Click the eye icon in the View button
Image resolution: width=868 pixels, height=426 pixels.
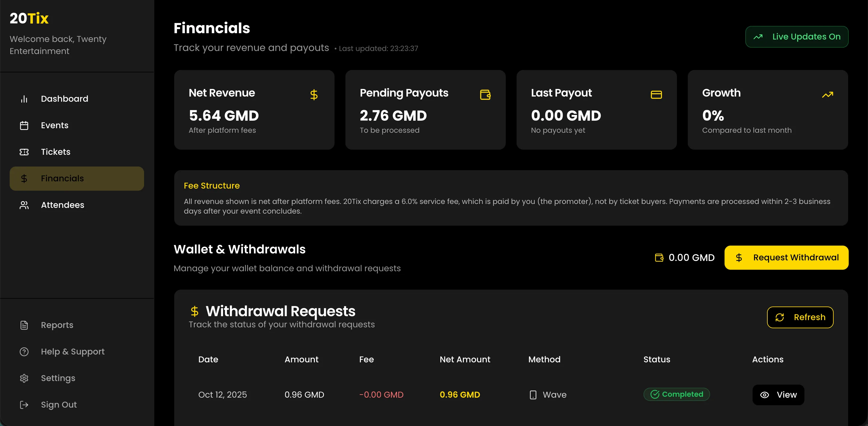tap(764, 395)
